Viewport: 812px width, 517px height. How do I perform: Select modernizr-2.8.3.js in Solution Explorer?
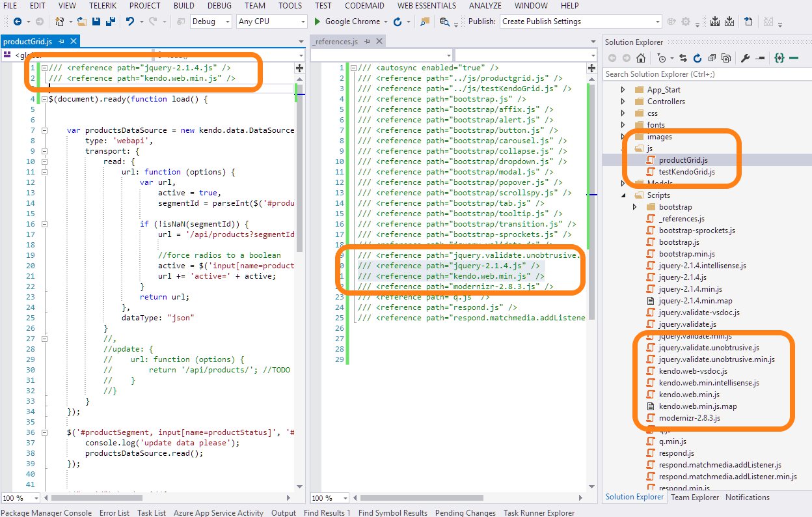[x=689, y=418]
